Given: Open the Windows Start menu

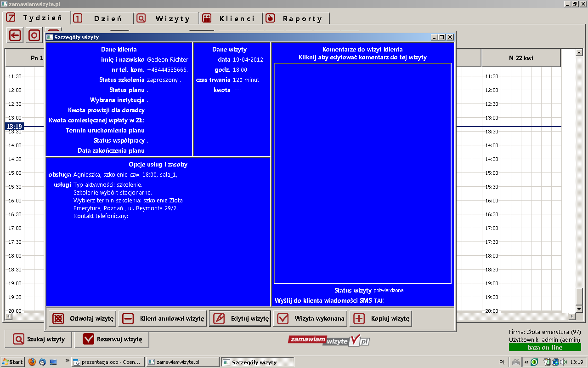Looking at the screenshot, I should [12, 362].
